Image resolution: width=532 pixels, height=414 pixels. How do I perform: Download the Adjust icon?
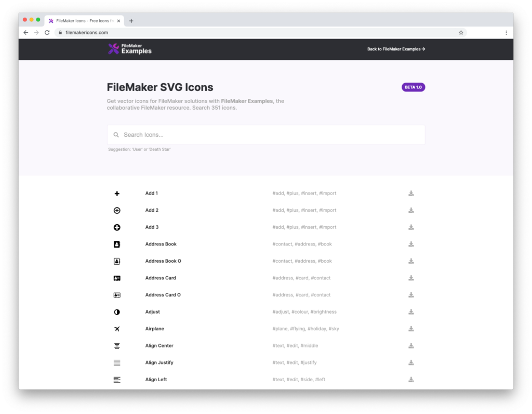(411, 312)
